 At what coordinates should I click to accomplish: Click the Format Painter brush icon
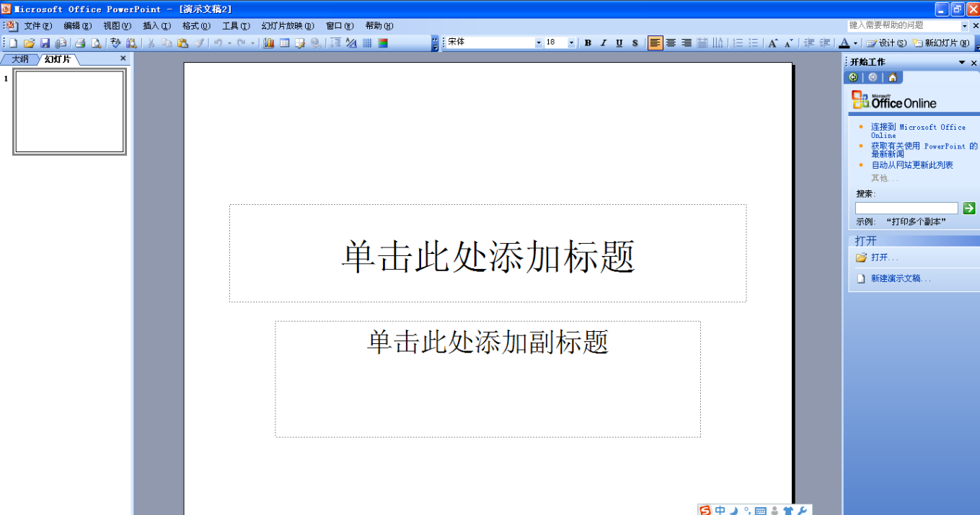click(199, 43)
